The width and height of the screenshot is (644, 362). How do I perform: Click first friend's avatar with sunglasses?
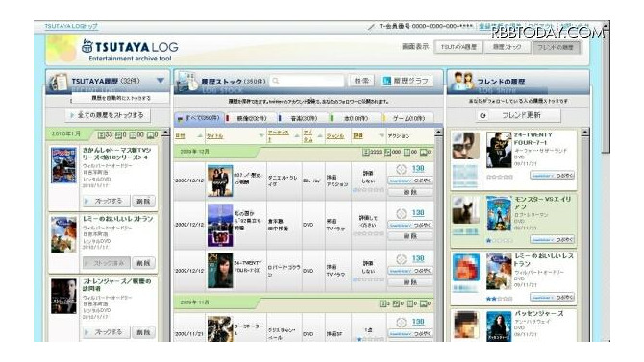pos(466,146)
